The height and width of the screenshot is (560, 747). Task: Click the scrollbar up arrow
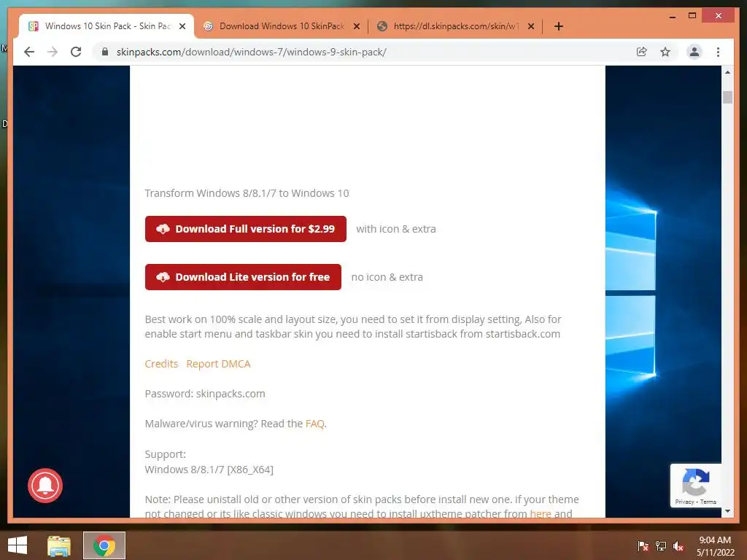[x=727, y=72]
